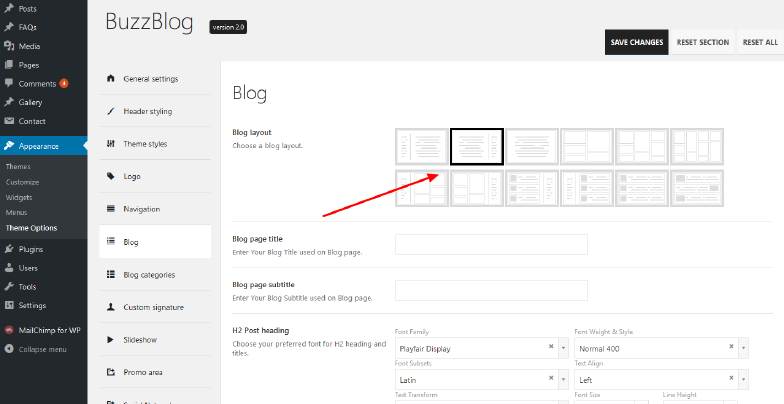784x404 pixels.
Task: Click the Header styling brush icon
Action: pyautogui.click(x=111, y=111)
